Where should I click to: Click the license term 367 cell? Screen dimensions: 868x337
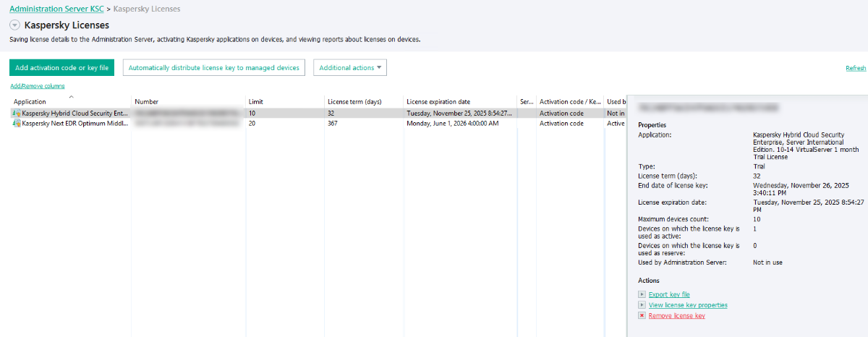[333, 124]
